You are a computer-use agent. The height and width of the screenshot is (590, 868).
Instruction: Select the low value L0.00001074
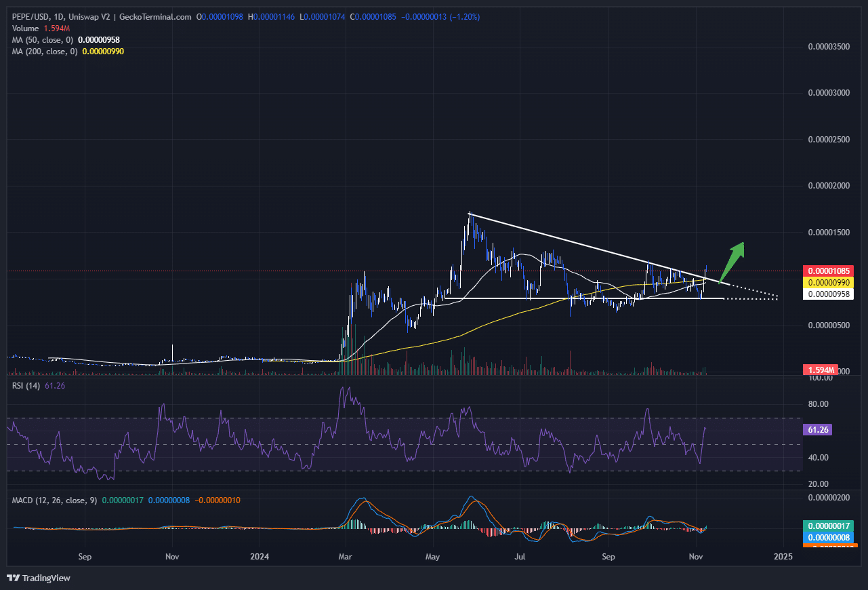coord(322,17)
